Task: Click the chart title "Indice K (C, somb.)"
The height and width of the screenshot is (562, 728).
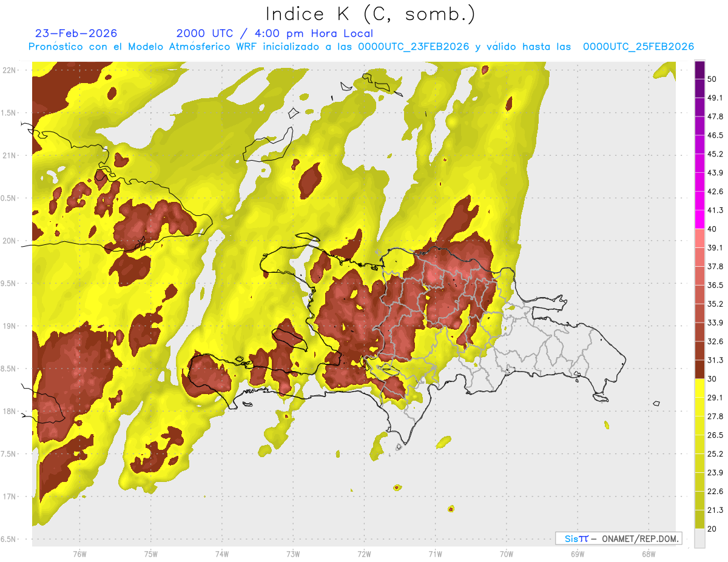Action: pos(370,14)
